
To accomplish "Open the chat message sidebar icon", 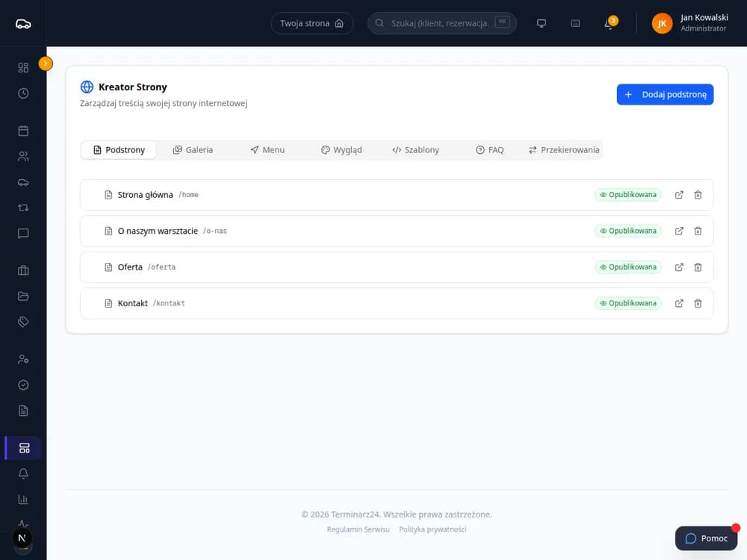I will click(x=23, y=233).
